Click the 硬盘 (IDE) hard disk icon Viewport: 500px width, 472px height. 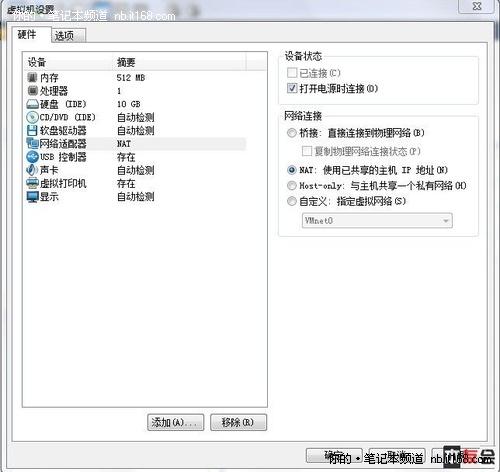(32, 104)
